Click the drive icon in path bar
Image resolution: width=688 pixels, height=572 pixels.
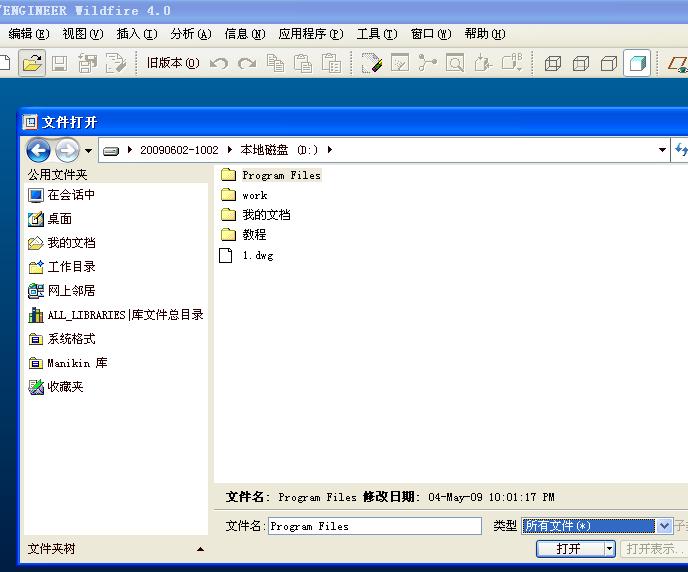click(x=111, y=151)
